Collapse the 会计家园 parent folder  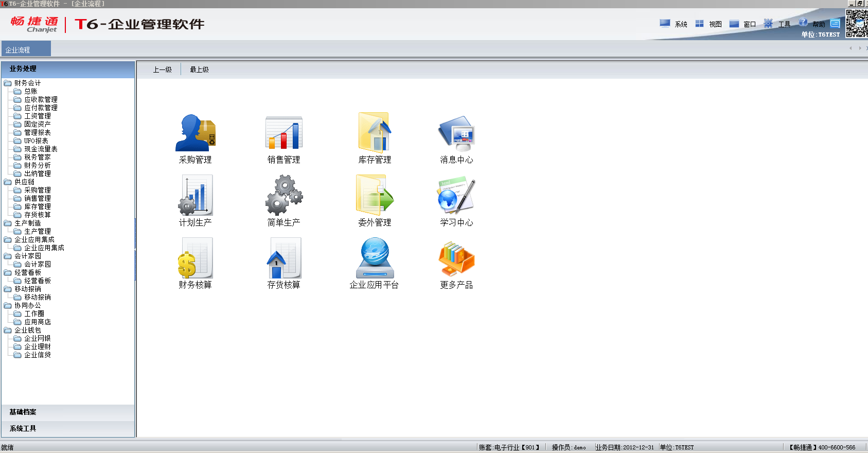(x=22, y=256)
